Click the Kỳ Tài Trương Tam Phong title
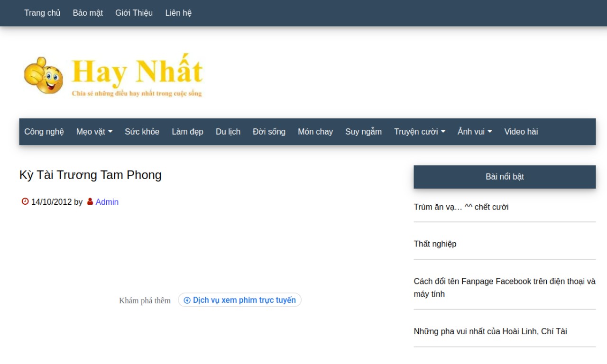Screen dimensions: 607x364 [90, 175]
